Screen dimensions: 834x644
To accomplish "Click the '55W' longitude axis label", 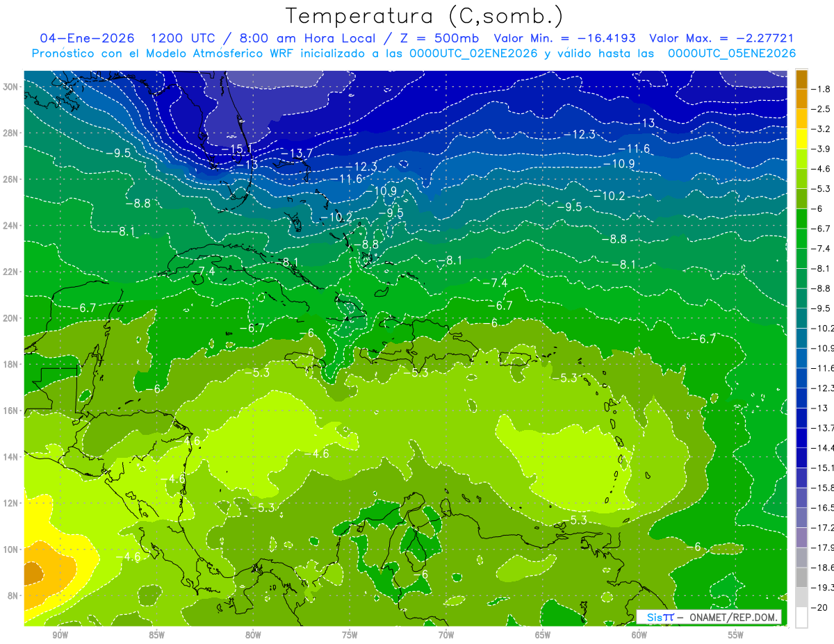I will [735, 635].
